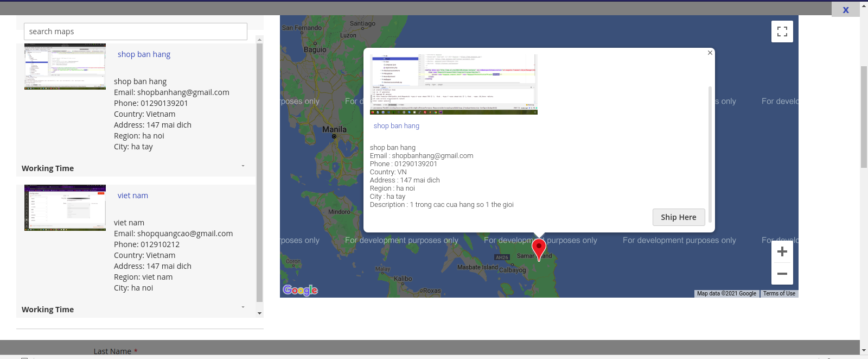
Task: Select the viet nam store thumbnail
Action: tap(65, 207)
